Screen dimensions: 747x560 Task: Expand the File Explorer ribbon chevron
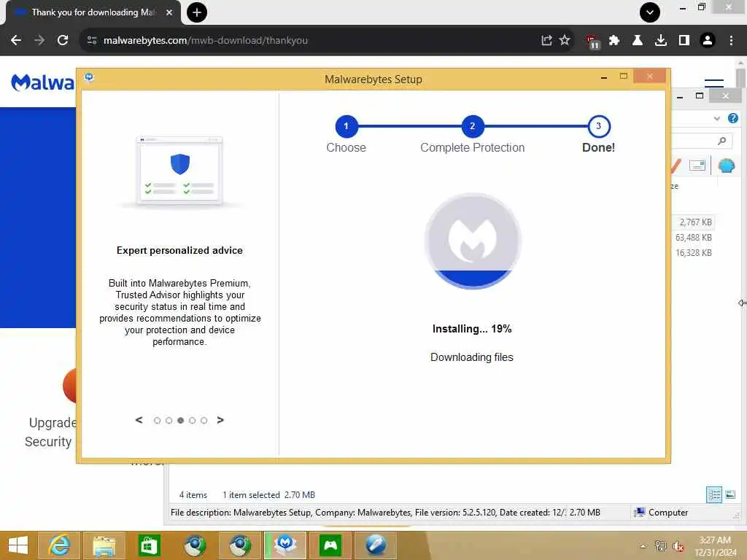[717, 118]
